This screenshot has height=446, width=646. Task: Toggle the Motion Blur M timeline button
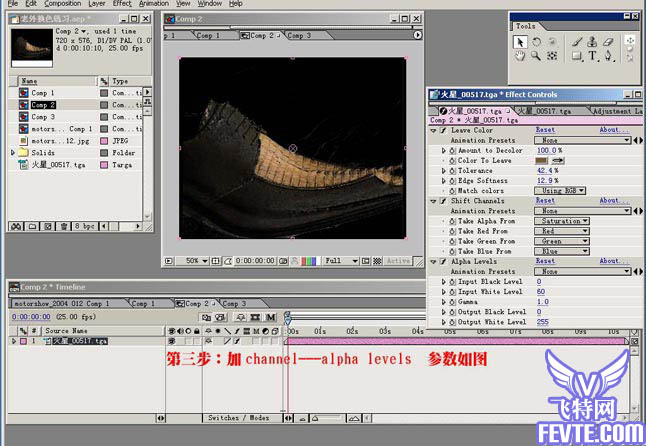click(270, 317)
